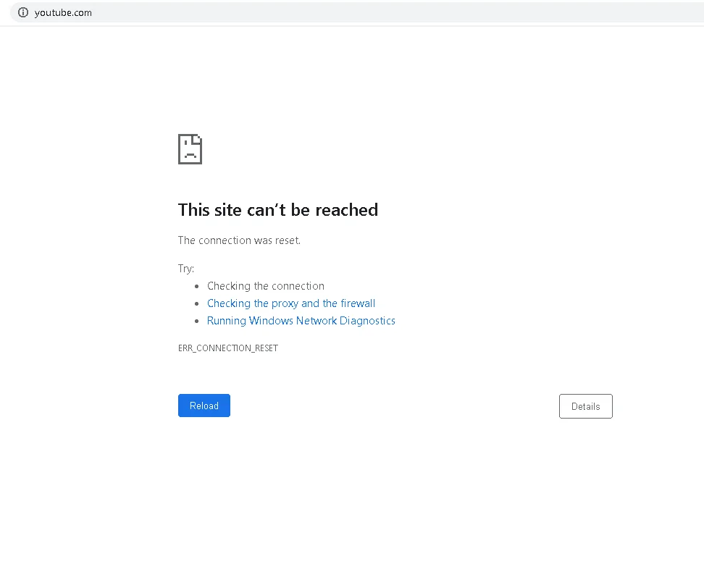Click the Checking the connection list item
The height and width of the screenshot is (588, 704).
point(265,286)
